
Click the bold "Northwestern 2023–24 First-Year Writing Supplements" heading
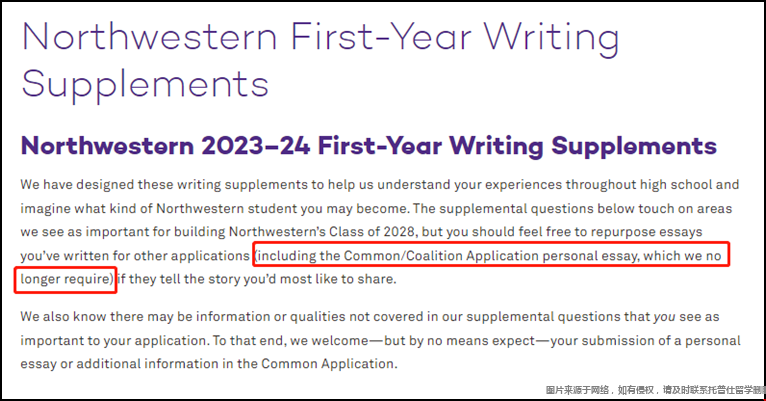tap(368, 146)
